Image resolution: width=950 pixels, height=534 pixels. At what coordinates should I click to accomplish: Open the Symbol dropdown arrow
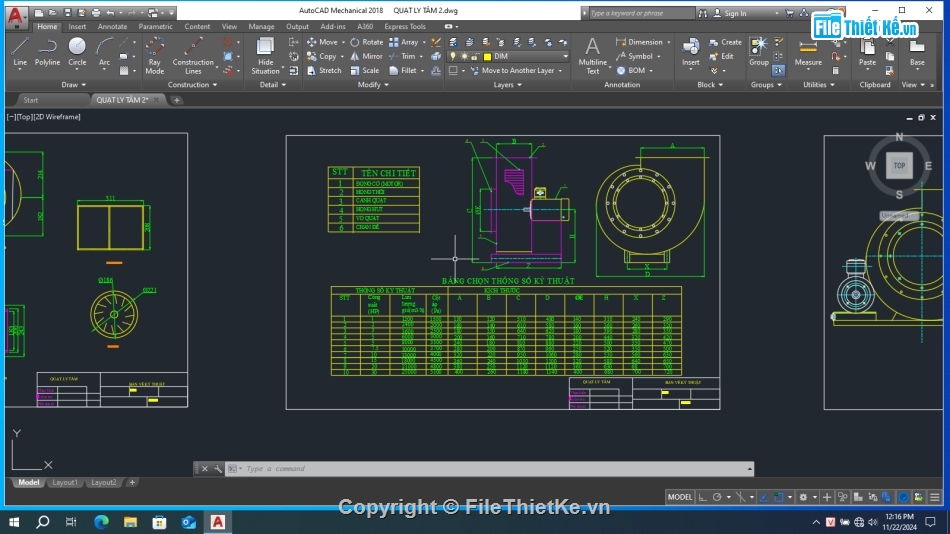(x=659, y=56)
